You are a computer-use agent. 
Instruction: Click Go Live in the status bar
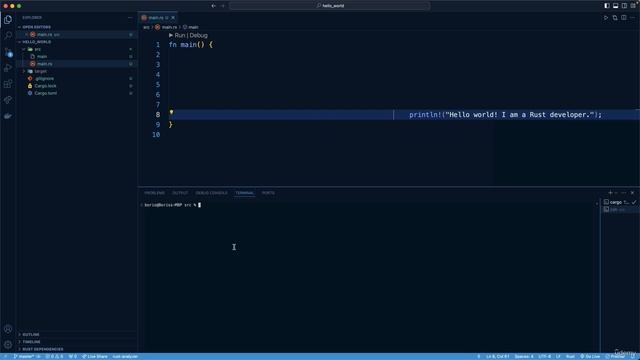click(590, 356)
